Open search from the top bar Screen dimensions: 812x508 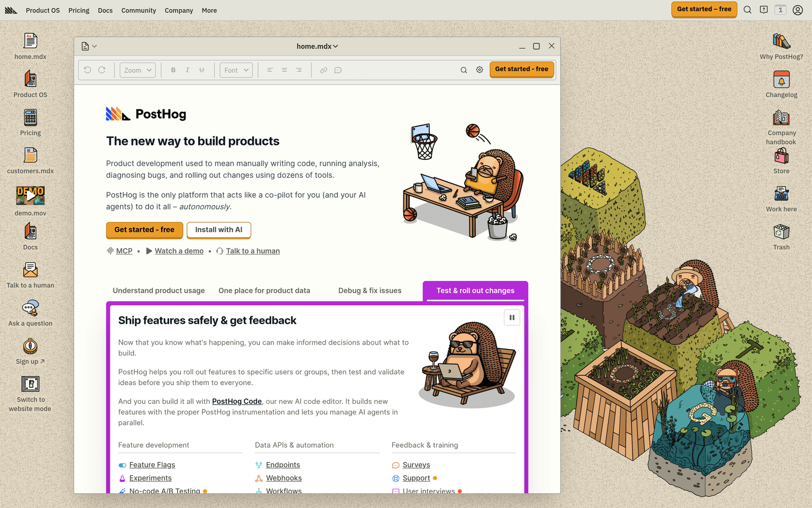[x=748, y=10]
